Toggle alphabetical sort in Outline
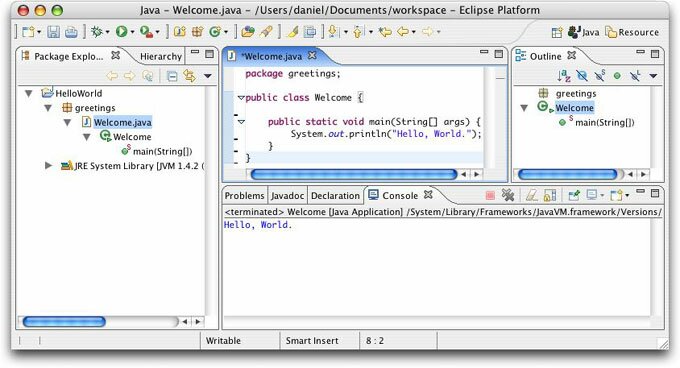This screenshot has width=680, height=368. (x=564, y=76)
